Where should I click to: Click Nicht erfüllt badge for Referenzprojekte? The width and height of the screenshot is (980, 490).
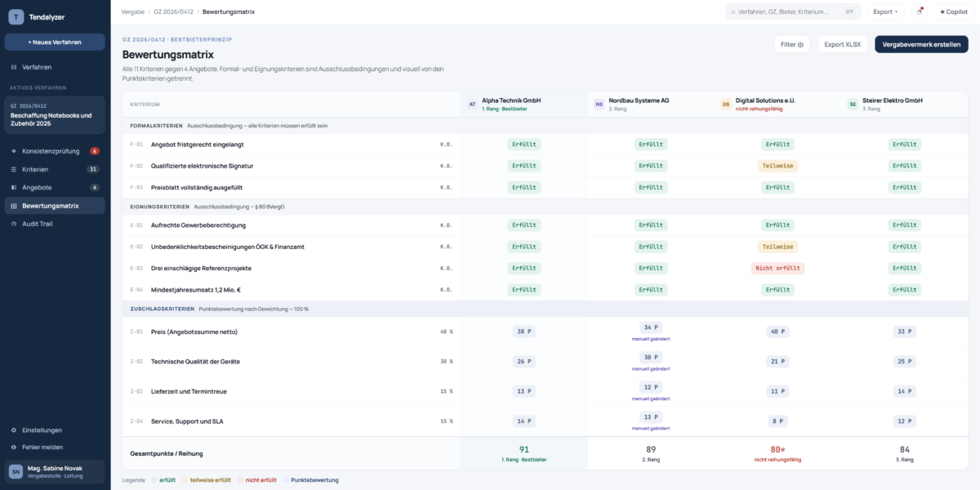777,268
